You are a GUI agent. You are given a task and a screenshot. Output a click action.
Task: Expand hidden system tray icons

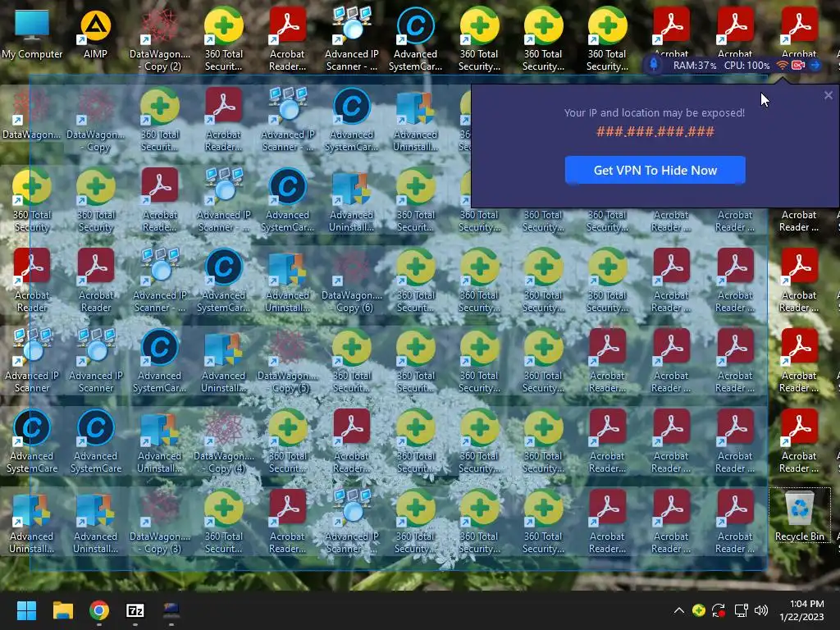click(678, 610)
